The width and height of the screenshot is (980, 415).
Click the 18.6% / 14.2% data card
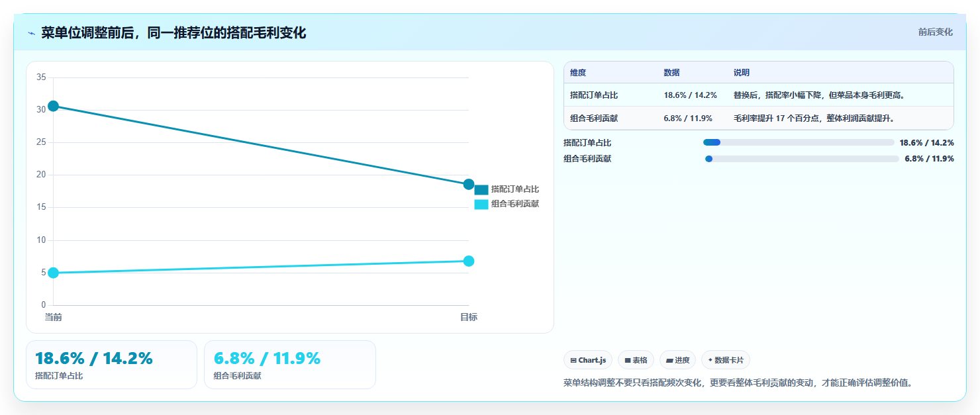[111, 365]
